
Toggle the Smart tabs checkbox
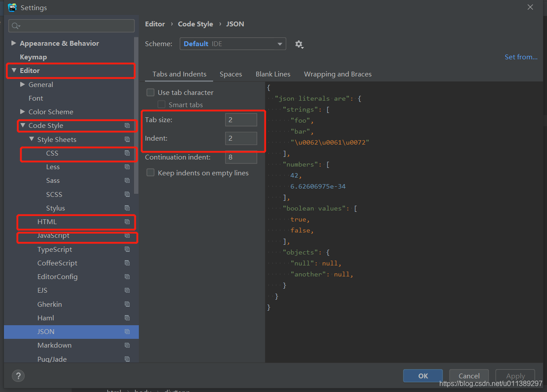tap(161, 105)
